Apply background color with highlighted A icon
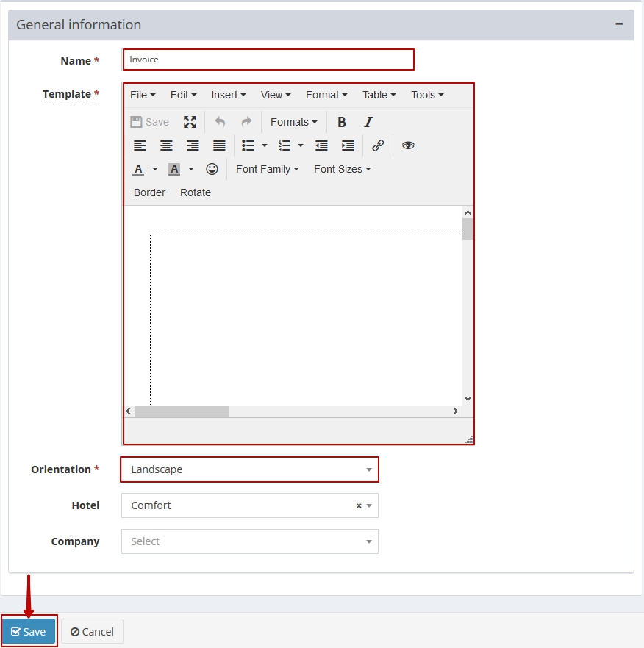The height and width of the screenshot is (648, 644). pyautogui.click(x=174, y=169)
